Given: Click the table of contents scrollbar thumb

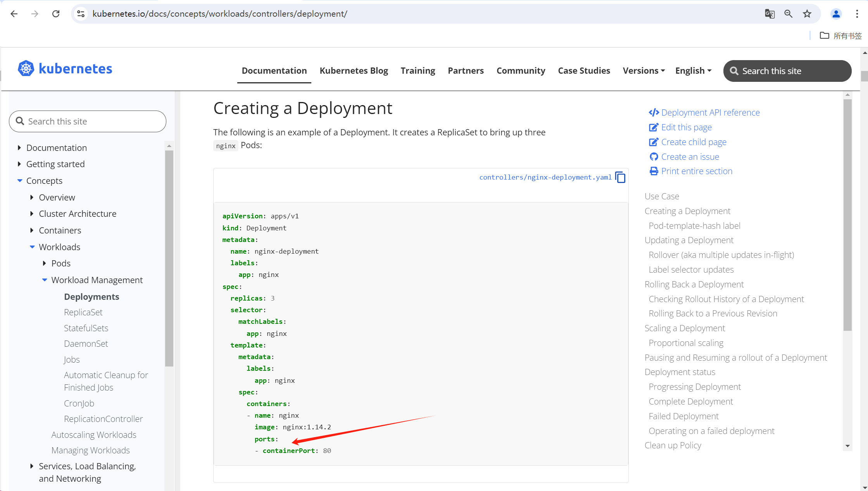Looking at the screenshot, I should tap(847, 215).
